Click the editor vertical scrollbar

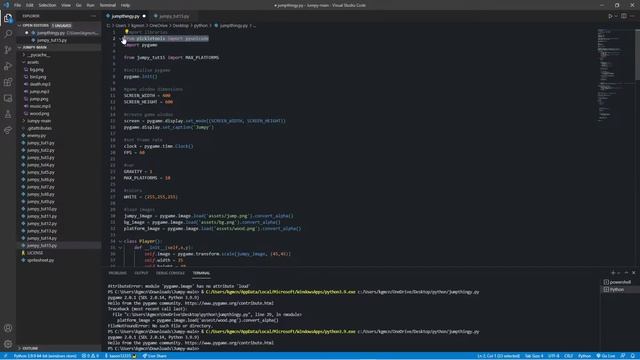pos(637,54)
